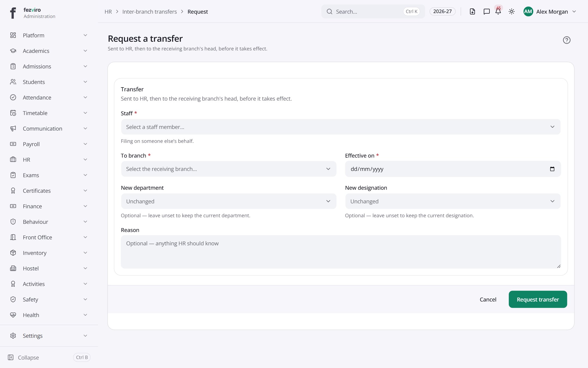Open the messages chat icon

point(486,11)
